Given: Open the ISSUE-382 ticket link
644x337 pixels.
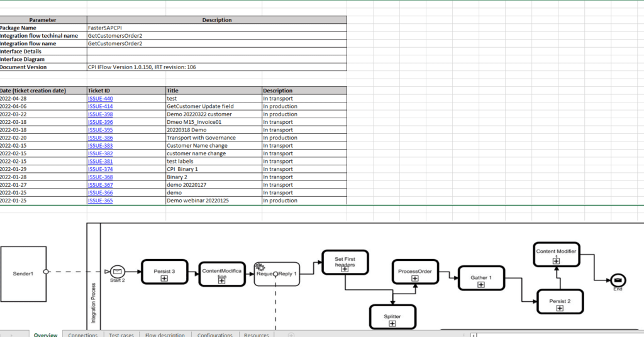Looking at the screenshot, I should tap(100, 153).
